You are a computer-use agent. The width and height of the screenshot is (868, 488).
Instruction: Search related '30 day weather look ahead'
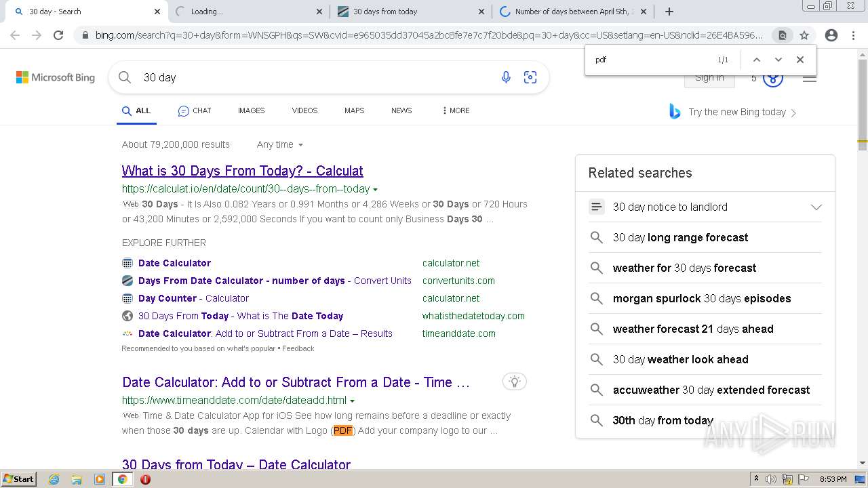click(680, 359)
